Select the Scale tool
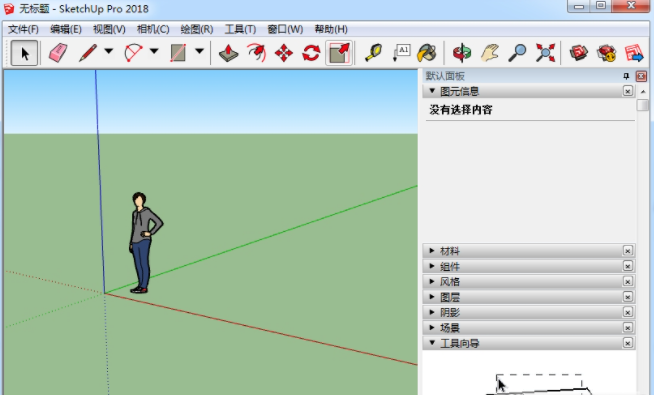 (339, 53)
